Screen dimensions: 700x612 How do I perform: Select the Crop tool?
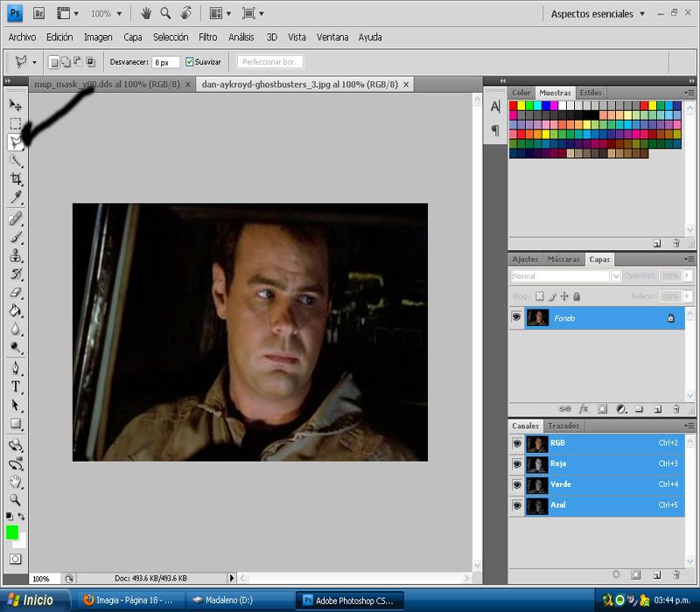tap(16, 178)
